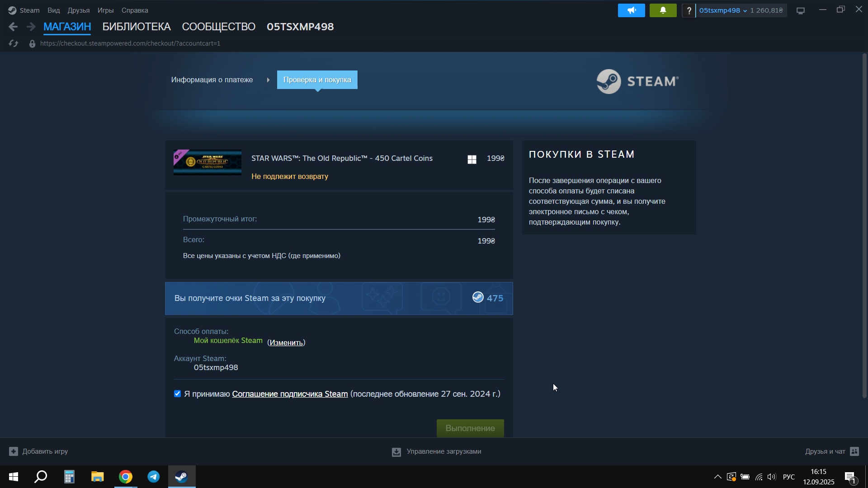Switch to Google Chrome in the taskbar

coord(126,477)
